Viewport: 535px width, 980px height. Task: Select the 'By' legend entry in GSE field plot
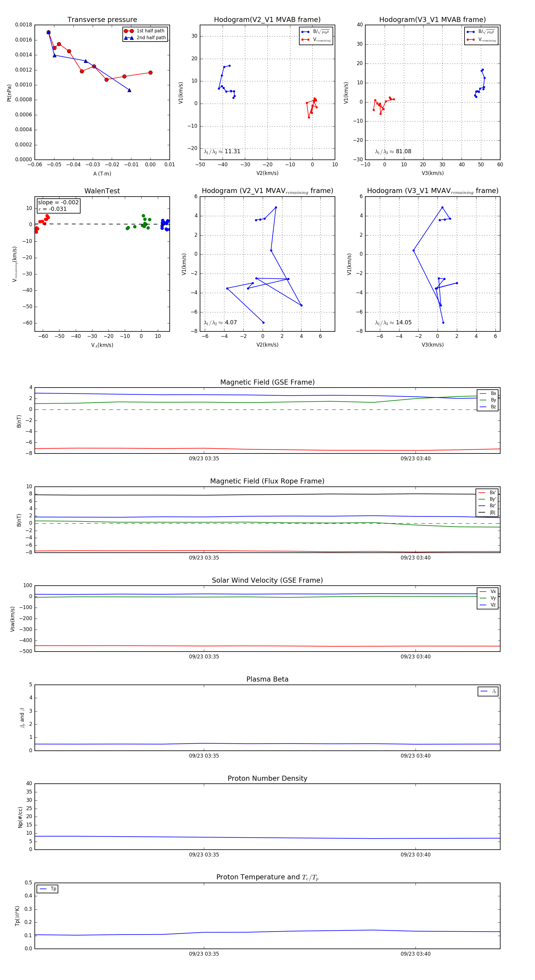click(x=488, y=400)
